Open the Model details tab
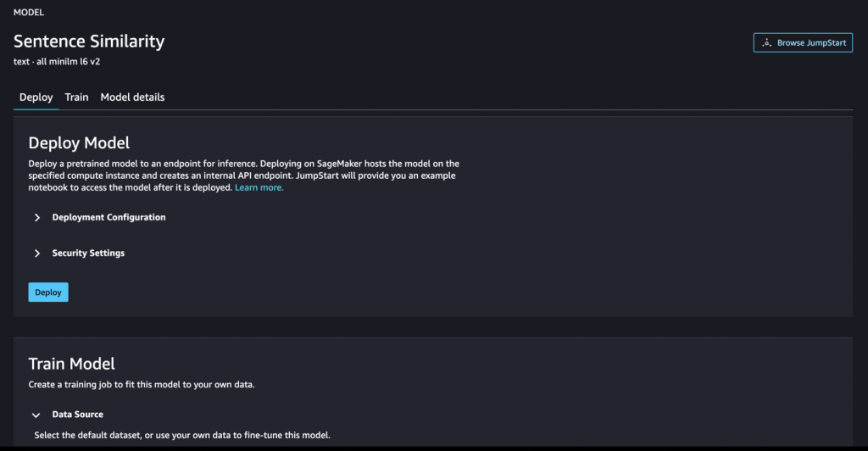Screen dimensions: 868x451 click(x=132, y=97)
